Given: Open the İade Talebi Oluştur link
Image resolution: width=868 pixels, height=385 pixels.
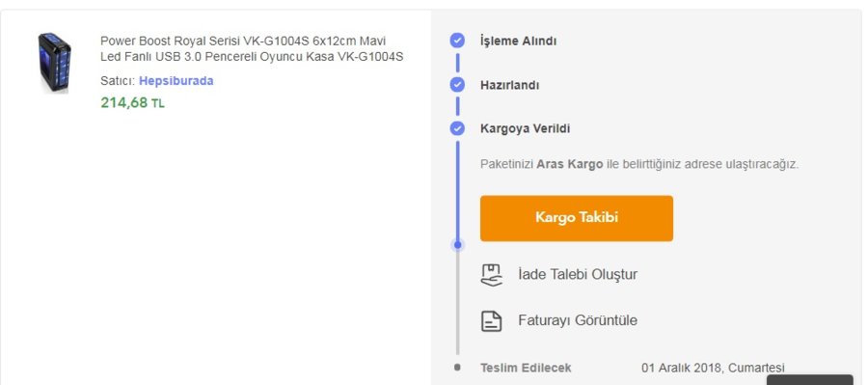Looking at the screenshot, I should 578,274.
